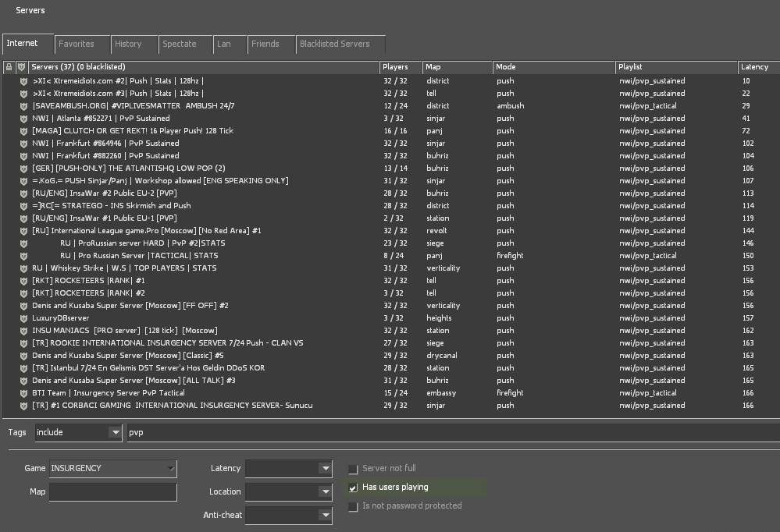Click shield icon of NWI Frankfurt #882260 row
This screenshot has width=780, height=532.
pyautogui.click(x=23, y=156)
